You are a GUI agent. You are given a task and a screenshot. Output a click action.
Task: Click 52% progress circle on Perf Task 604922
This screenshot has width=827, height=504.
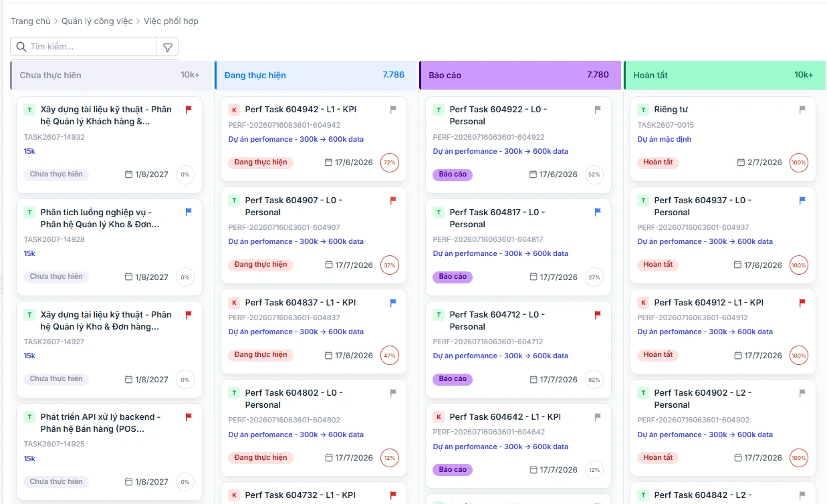(x=594, y=174)
